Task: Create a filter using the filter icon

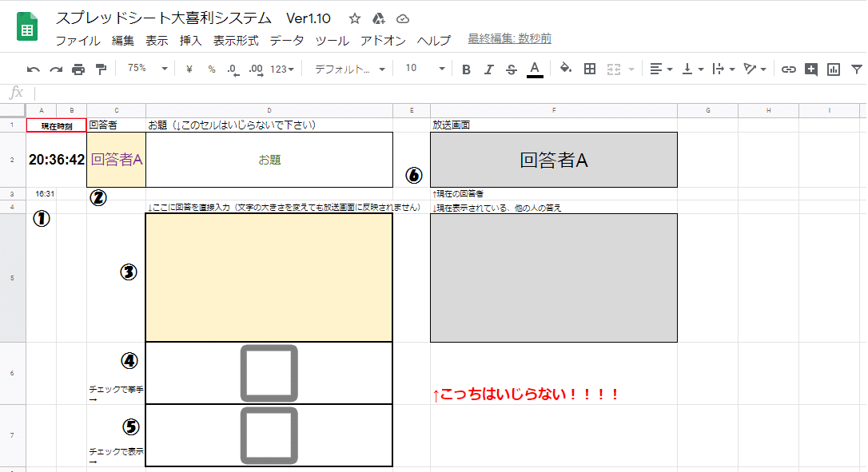Action: (x=855, y=69)
